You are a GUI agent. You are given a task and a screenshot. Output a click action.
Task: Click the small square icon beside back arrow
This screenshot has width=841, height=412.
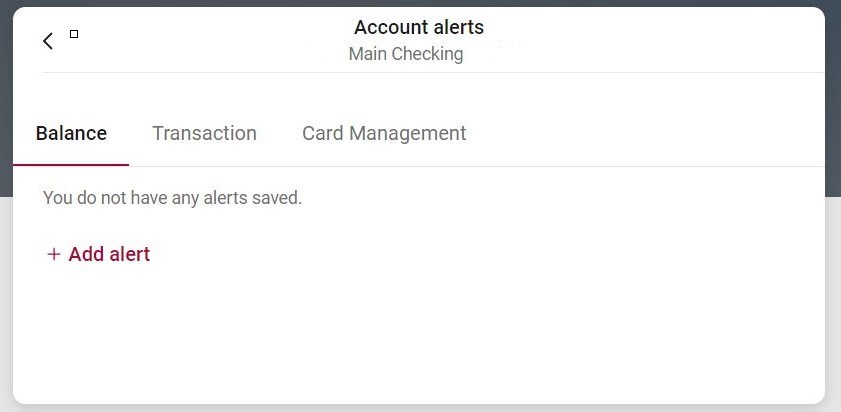(74, 34)
